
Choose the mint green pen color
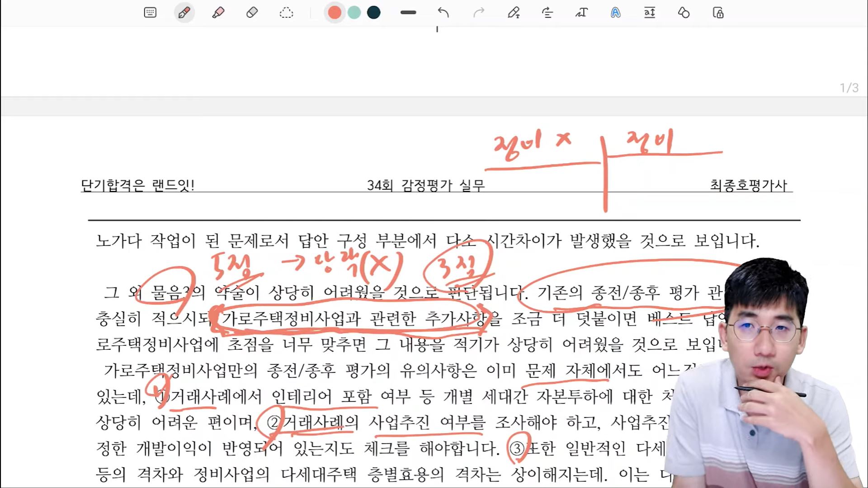354,13
